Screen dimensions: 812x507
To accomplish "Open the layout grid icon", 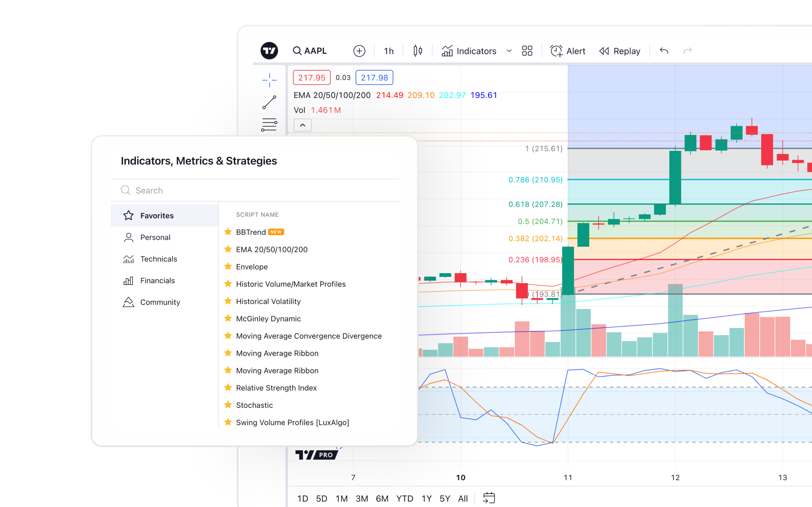I will [527, 51].
